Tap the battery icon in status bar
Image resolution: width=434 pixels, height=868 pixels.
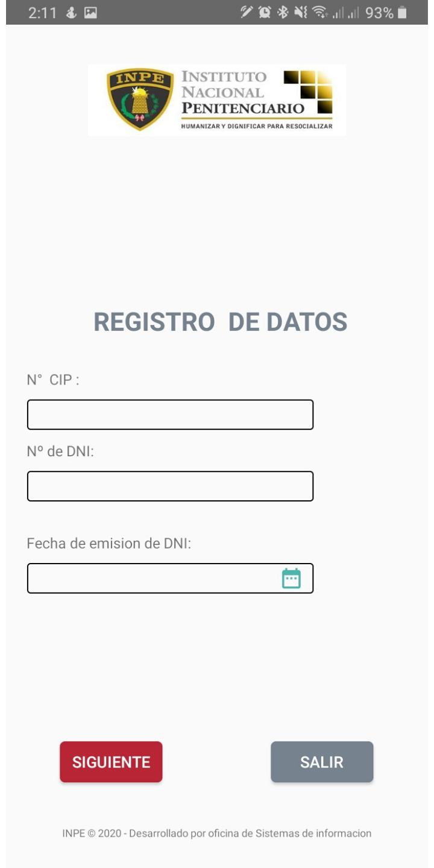pyautogui.click(x=403, y=13)
